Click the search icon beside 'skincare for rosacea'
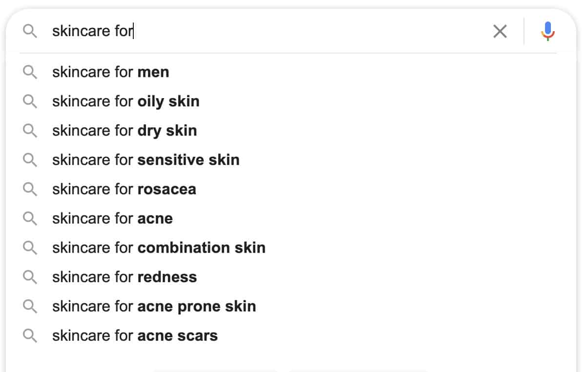 tap(30, 189)
